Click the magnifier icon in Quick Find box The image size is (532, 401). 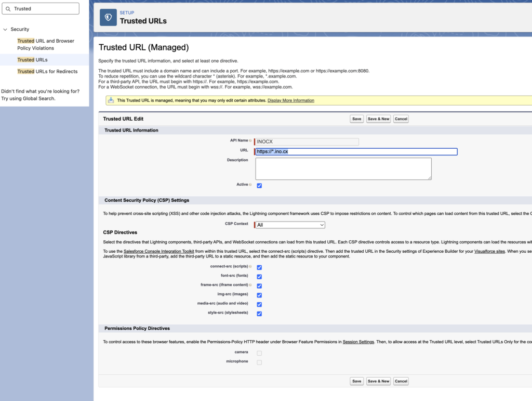8,9
